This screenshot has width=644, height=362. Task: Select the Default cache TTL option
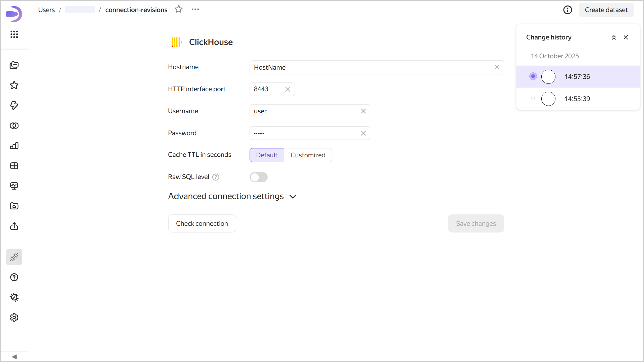tap(267, 155)
